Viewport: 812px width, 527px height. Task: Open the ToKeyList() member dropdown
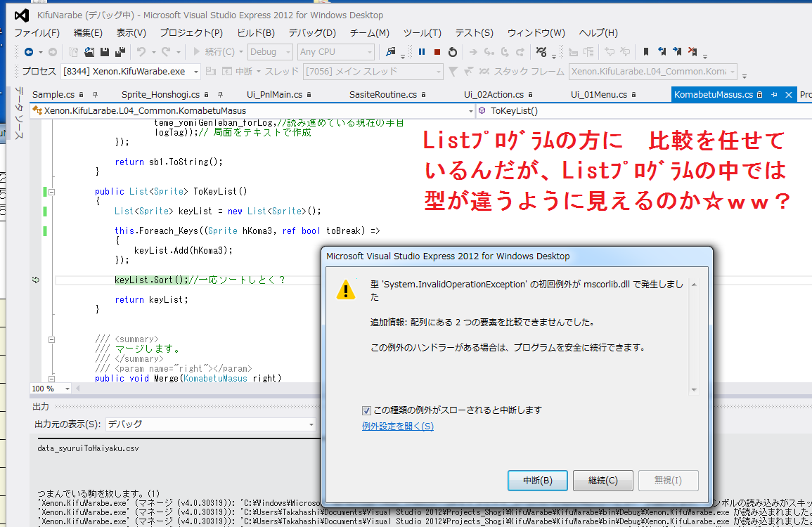coord(644,111)
